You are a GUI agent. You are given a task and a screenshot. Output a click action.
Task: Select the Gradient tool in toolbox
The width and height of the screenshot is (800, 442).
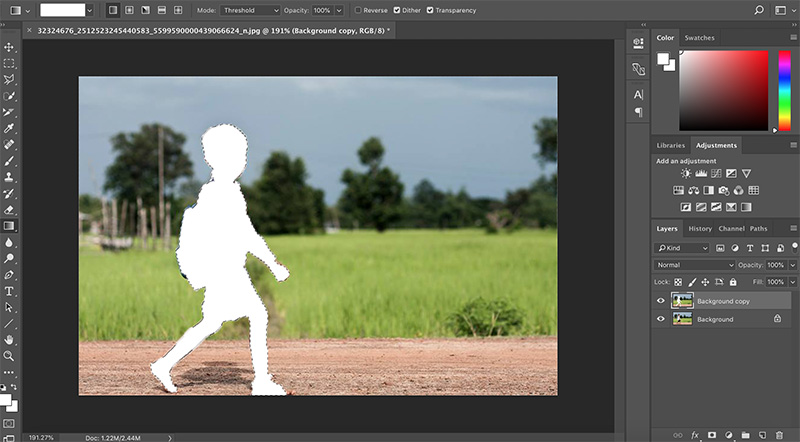[9, 226]
